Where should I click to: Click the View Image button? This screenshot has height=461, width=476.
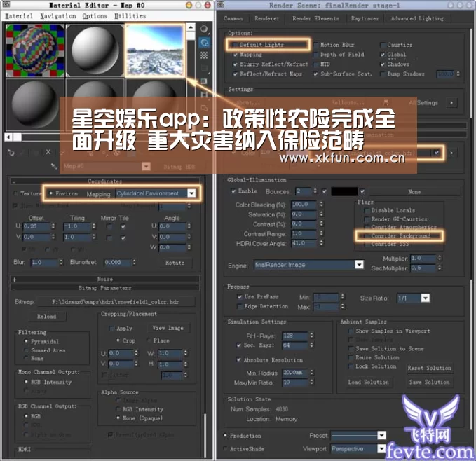click(x=168, y=328)
